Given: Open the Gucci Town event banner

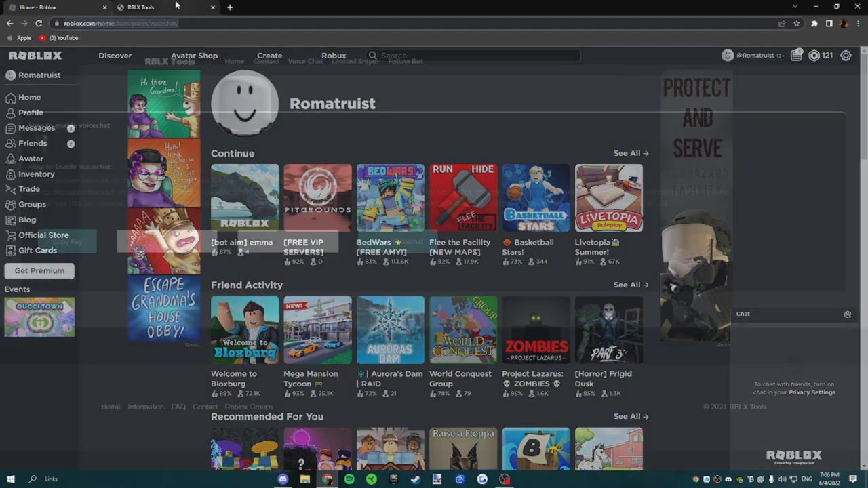Looking at the screenshot, I should pyautogui.click(x=39, y=317).
